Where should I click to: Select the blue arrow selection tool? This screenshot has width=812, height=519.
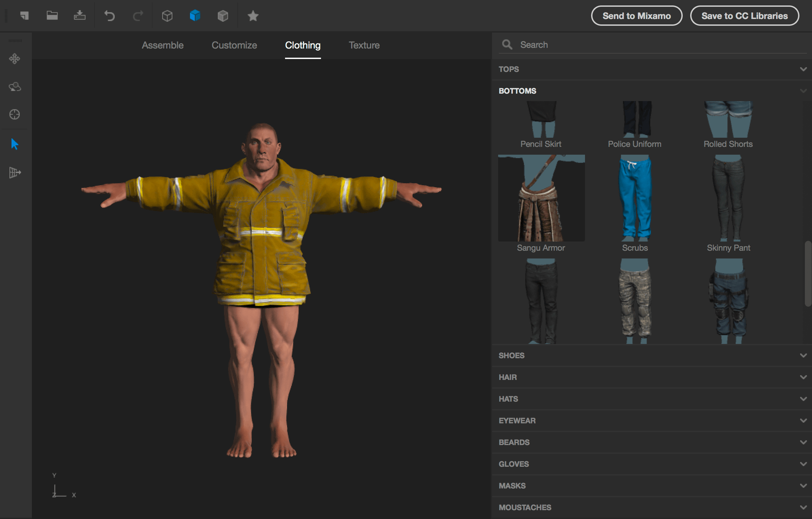tap(15, 144)
